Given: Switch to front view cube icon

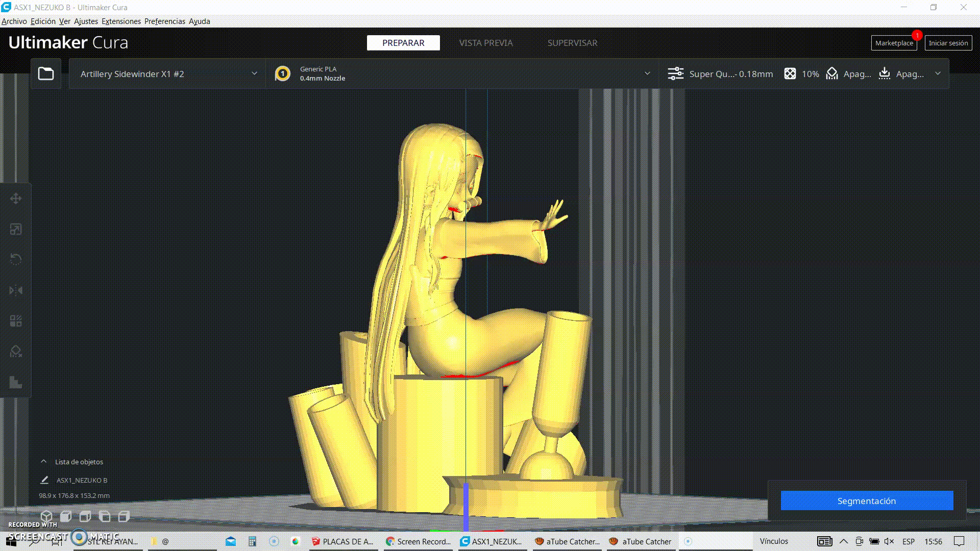Looking at the screenshot, I should [x=66, y=516].
